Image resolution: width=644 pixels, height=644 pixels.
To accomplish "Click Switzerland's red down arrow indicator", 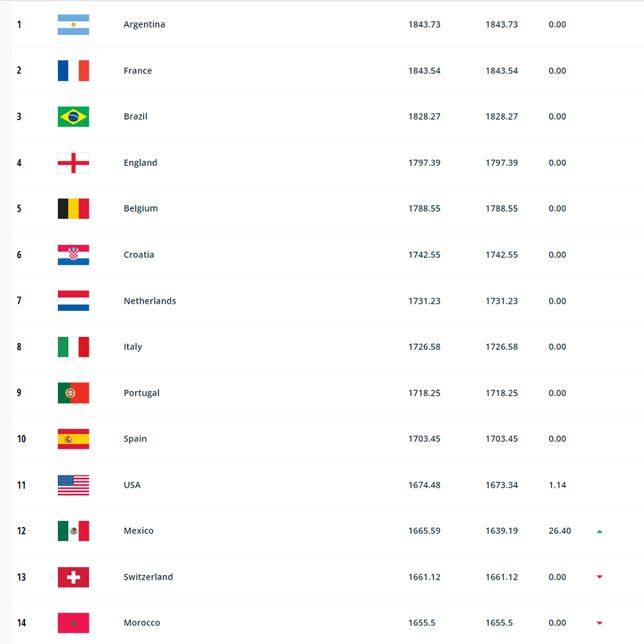I will tap(599, 577).
